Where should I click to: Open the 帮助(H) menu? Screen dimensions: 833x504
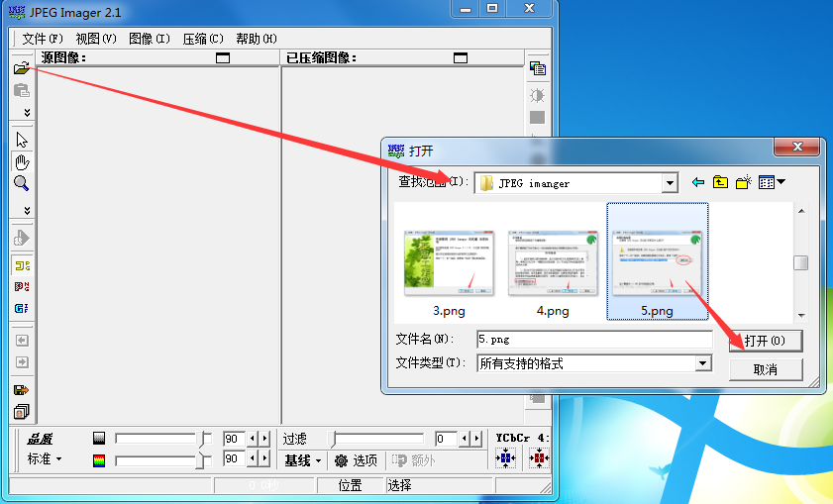257,39
